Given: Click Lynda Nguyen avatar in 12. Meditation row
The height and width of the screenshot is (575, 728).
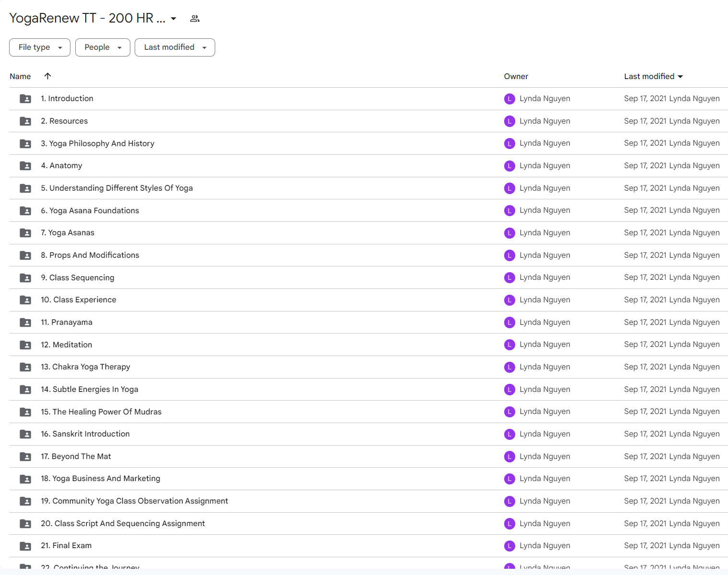Looking at the screenshot, I should [509, 345].
